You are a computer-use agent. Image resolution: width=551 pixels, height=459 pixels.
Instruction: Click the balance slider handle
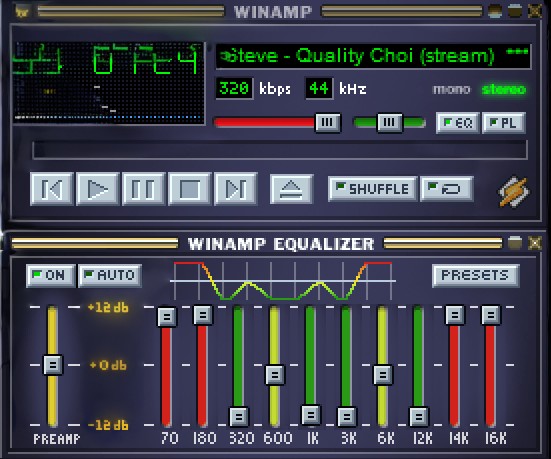click(389, 122)
